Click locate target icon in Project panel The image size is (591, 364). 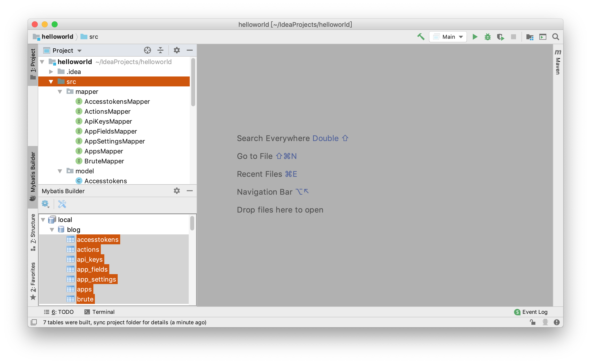[x=147, y=50]
